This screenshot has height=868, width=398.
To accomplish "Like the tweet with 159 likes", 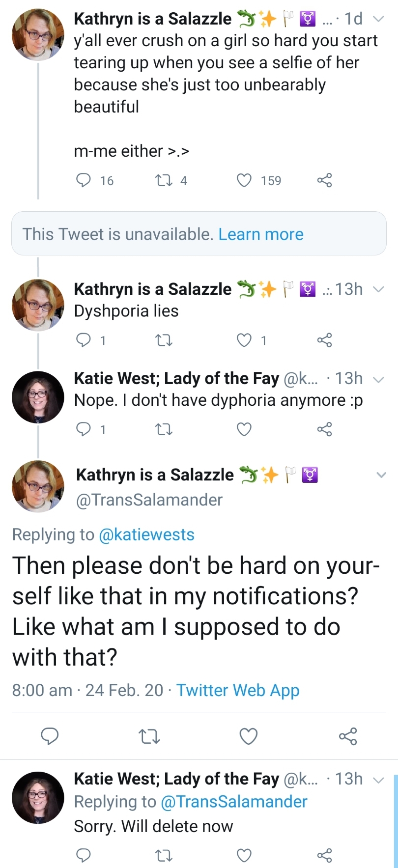I will (244, 181).
